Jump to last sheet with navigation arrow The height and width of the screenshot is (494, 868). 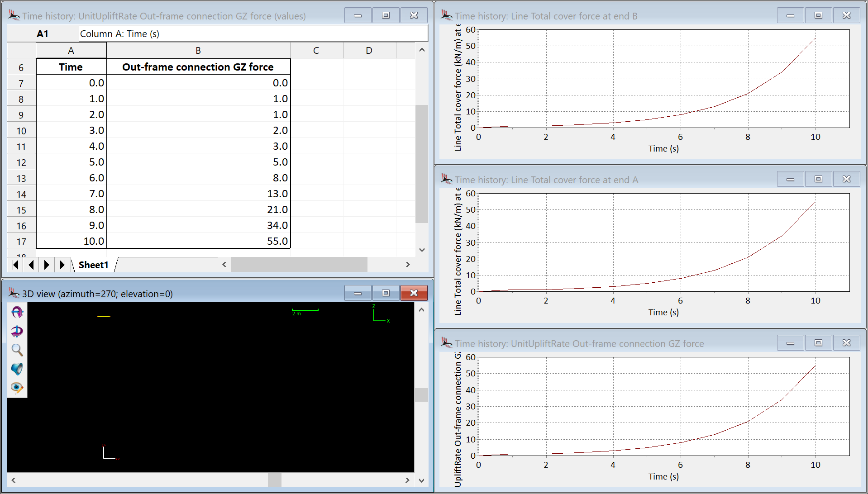click(x=62, y=265)
